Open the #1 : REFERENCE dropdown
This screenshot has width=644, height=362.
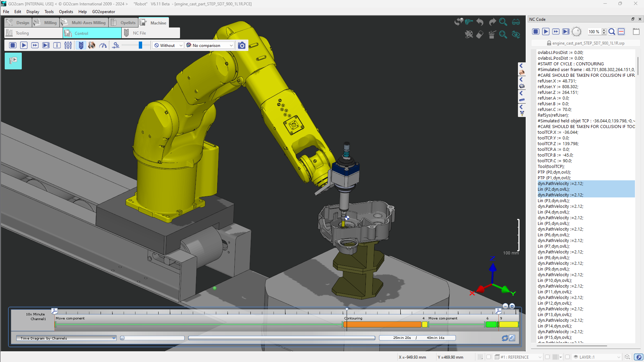(518, 357)
